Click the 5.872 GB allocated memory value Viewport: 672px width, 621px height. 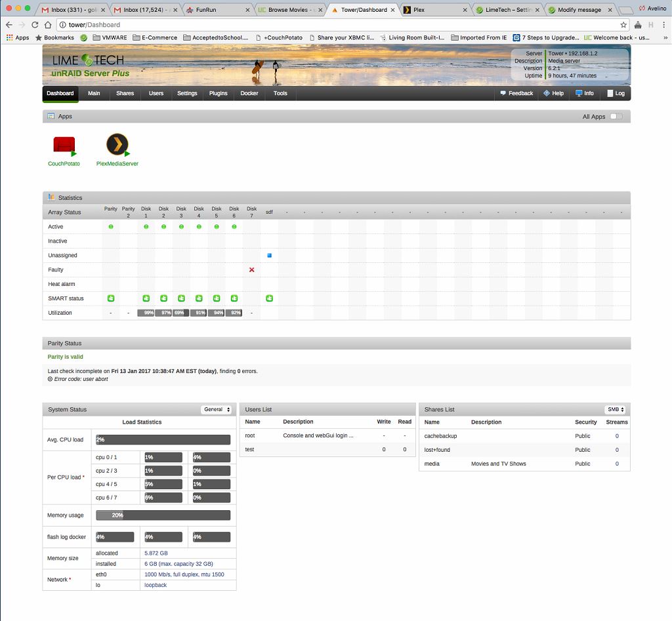156,553
